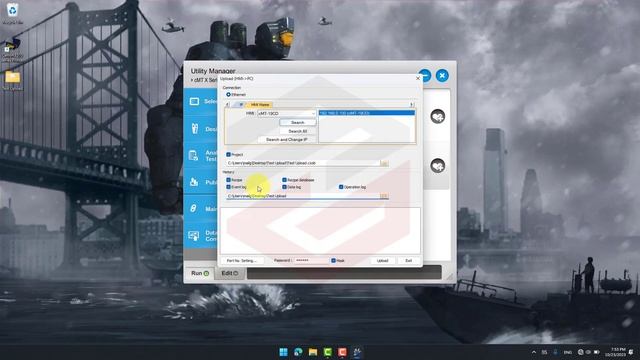The height and width of the screenshot is (360, 640).
Task: Click the Select series sidebar icon
Action: (x=194, y=101)
